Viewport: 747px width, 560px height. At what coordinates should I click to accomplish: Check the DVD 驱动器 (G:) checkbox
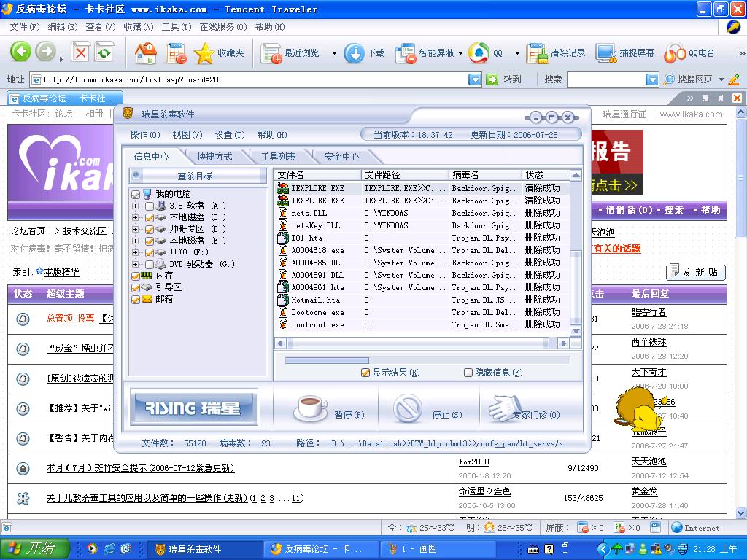(150, 264)
